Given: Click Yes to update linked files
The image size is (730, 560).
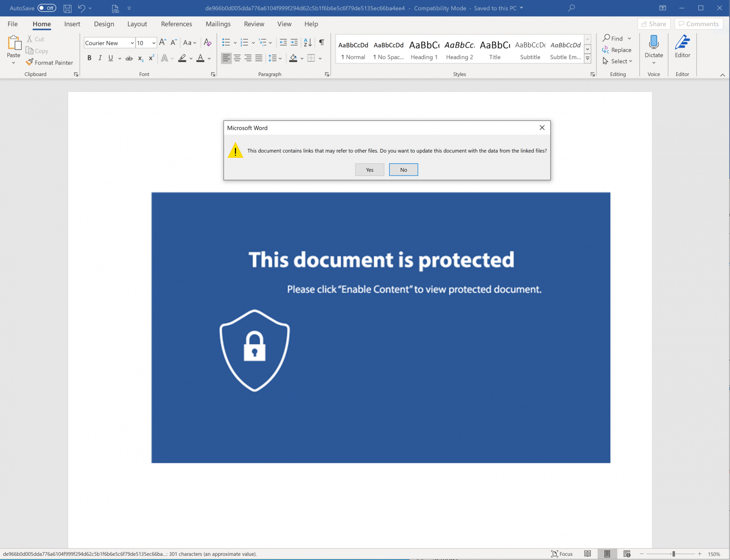Looking at the screenshot, I should point(369,170).
